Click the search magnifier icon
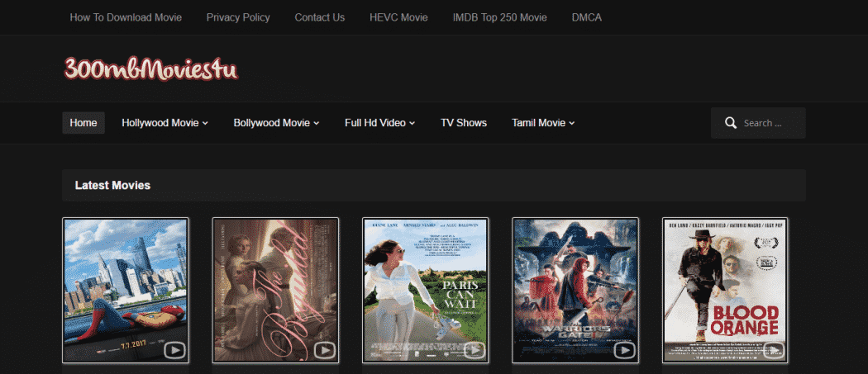The width and height of the screenshot is (868, 374). click(731, 123)
